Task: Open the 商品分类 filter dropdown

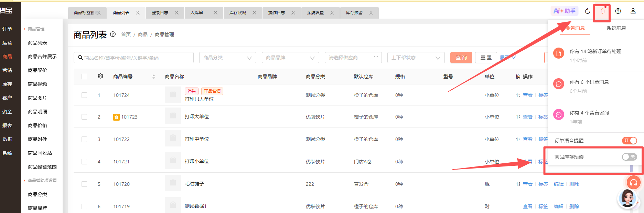Action: (228, 58)
